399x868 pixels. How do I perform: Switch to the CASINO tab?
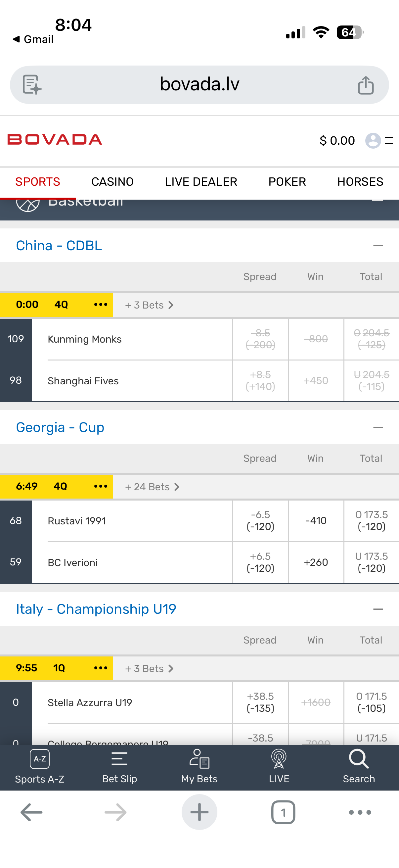click(112, 182)
